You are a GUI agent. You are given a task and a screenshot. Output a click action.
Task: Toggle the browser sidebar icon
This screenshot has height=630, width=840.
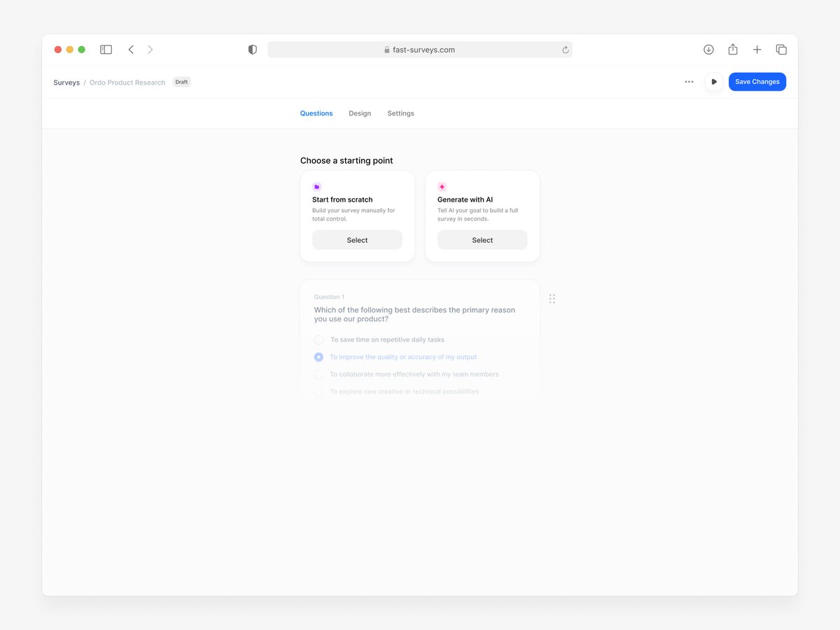(x=106, y=50)
